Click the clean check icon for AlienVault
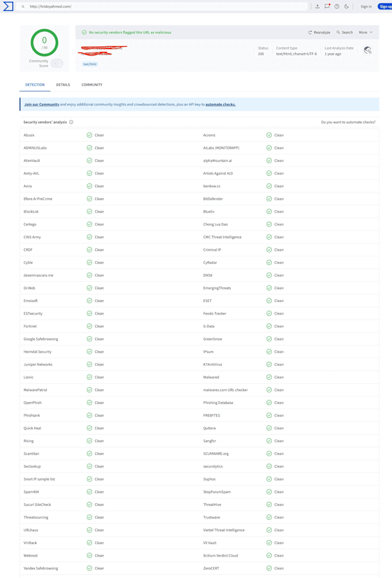The height and width of the screenshot is (578, 392). coord(89,161)
